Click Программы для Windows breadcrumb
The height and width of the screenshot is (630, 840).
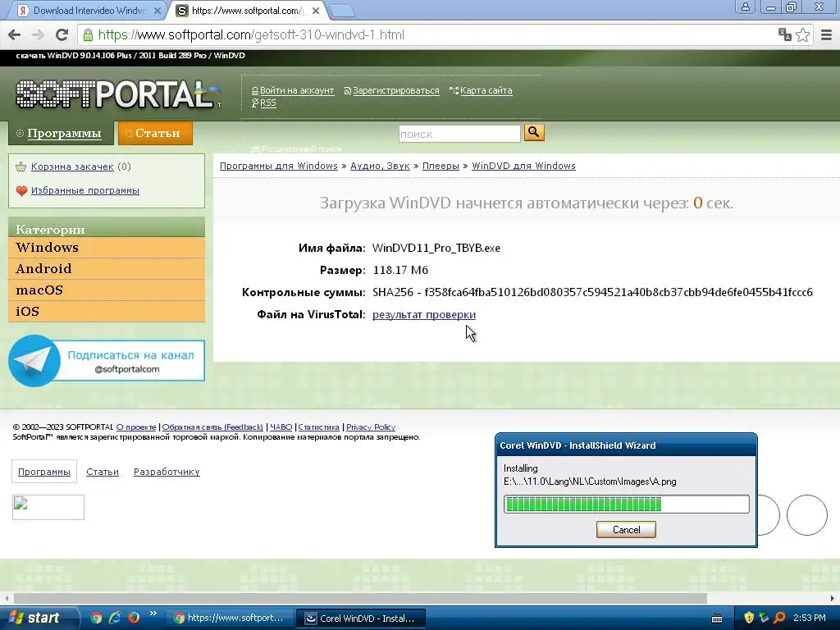point(279,166)
